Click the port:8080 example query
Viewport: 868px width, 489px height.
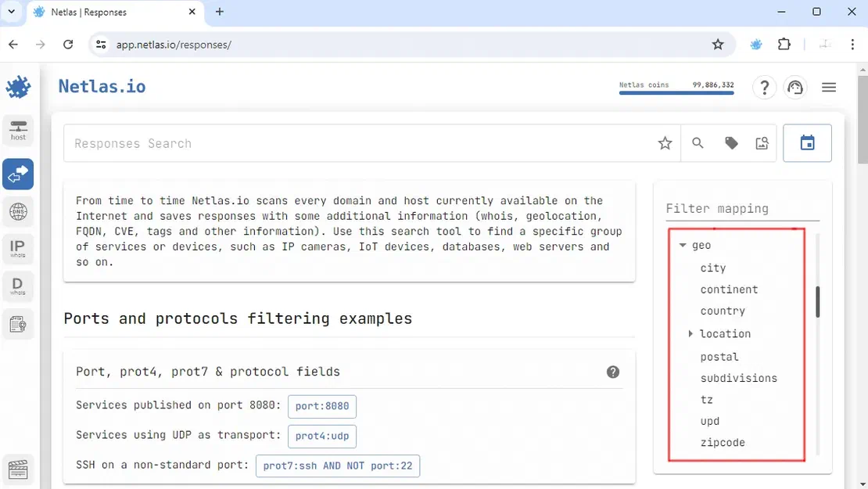[x=322, y=406]
